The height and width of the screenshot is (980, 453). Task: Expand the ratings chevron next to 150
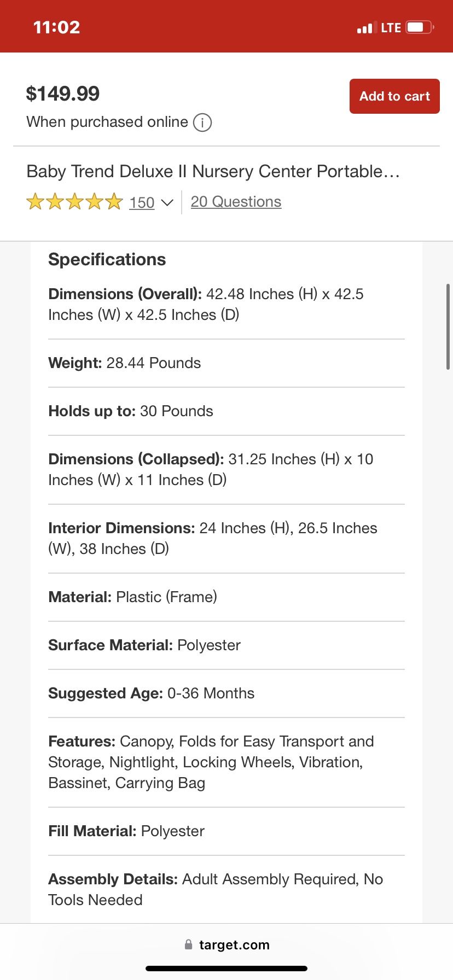[x=167, y=203]
